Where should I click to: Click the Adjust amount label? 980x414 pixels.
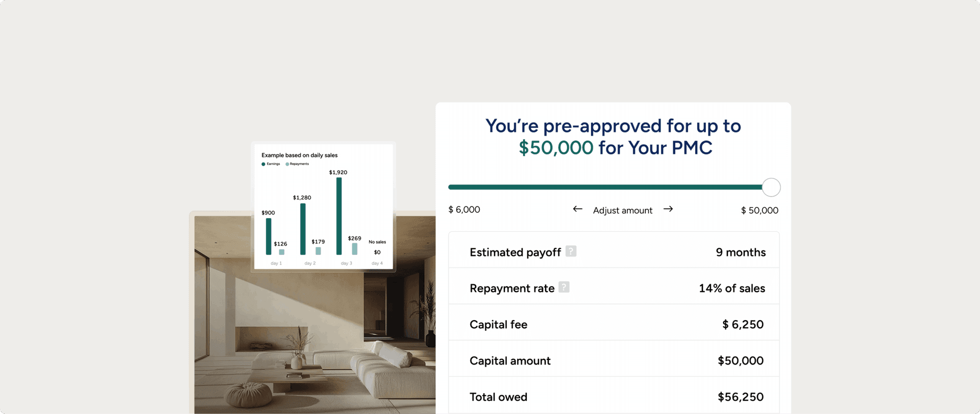coord(622,211)
